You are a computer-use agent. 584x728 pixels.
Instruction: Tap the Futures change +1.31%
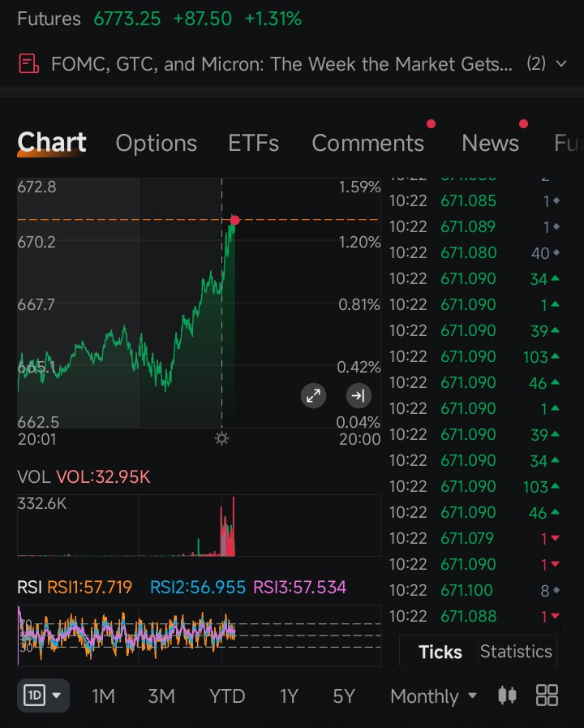(x=273, y=19)
